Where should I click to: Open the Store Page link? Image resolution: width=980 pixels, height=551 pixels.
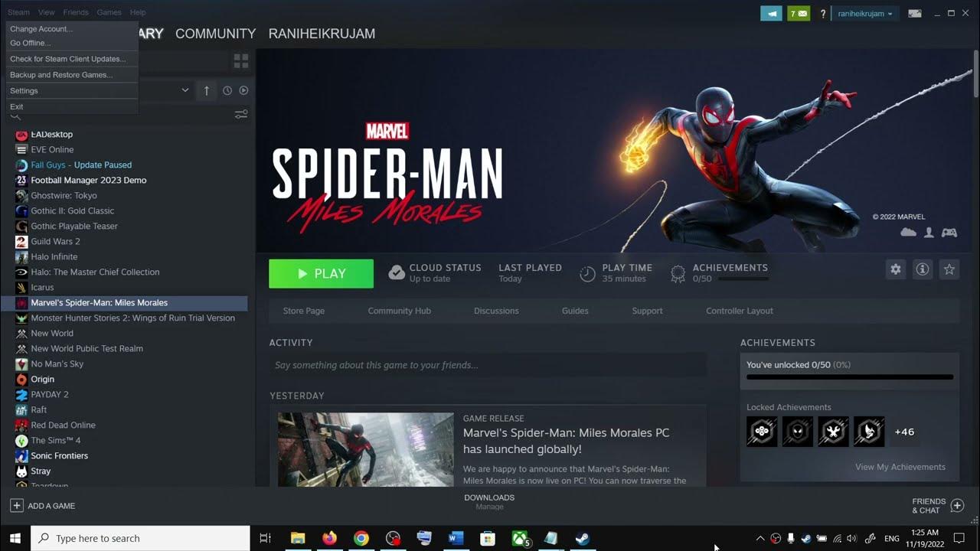coord(304,311)
